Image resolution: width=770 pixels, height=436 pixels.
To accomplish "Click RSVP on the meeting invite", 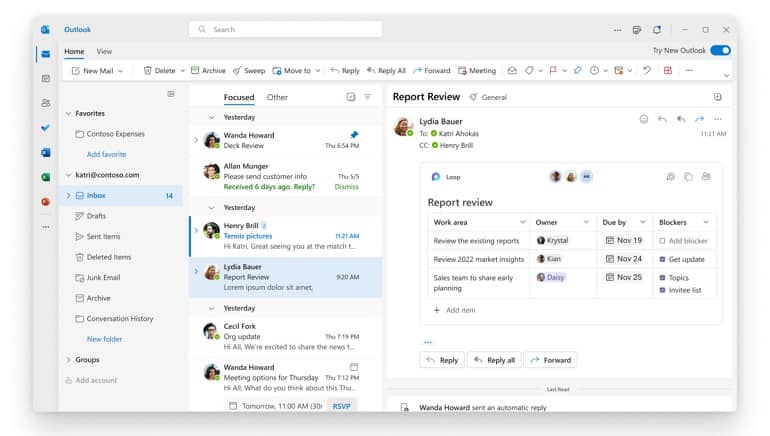I will (x=341, y=406).
